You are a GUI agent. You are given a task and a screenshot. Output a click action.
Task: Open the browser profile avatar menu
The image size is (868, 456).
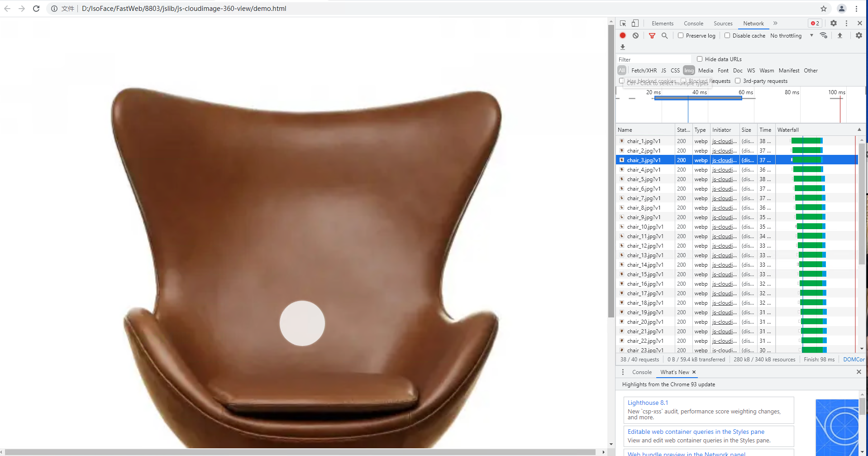pos(842,9)
